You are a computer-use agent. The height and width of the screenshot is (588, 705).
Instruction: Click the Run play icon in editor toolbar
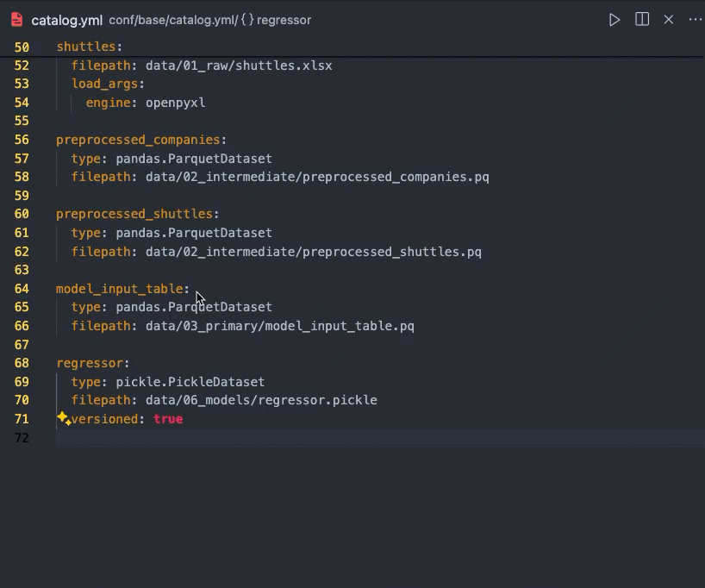(615, 20)
